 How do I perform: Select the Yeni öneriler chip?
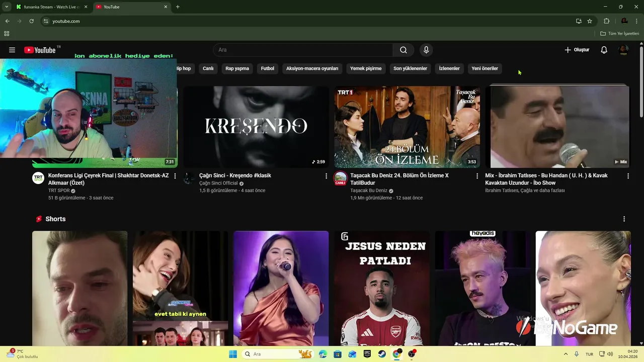(x=485, y=68)
